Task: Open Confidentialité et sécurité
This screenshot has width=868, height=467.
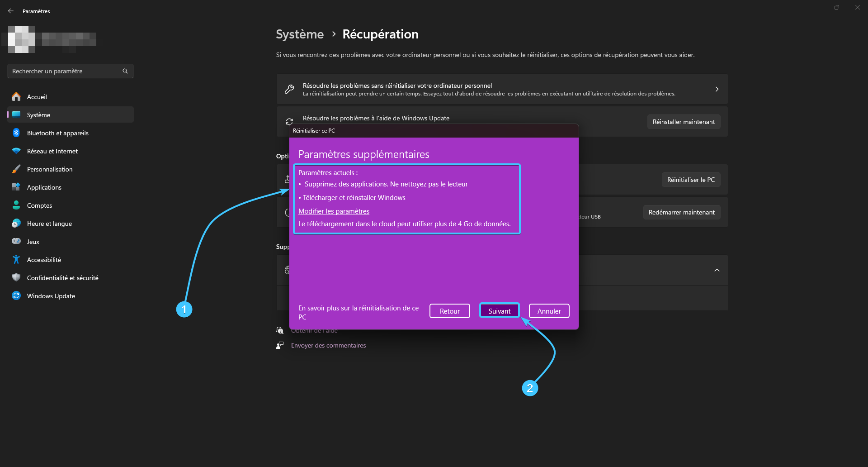Action: [x=71, y=277]
